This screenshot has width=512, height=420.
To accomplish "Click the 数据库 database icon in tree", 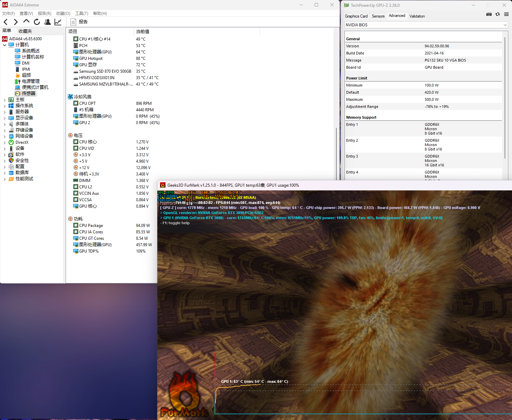I will [11, 173].
